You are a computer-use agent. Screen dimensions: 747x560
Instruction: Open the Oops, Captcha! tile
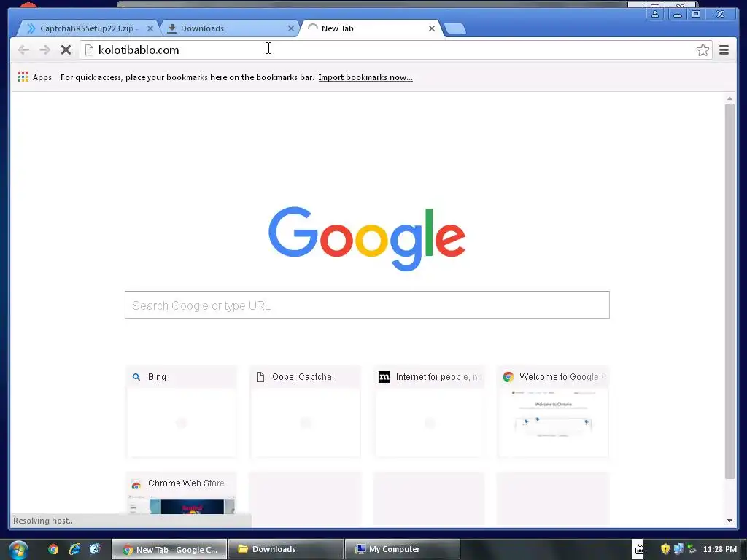click(306, 411)
